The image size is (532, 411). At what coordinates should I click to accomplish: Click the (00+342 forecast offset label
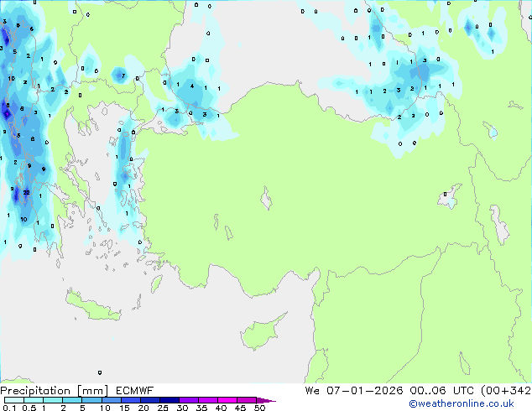pos(506,391)
